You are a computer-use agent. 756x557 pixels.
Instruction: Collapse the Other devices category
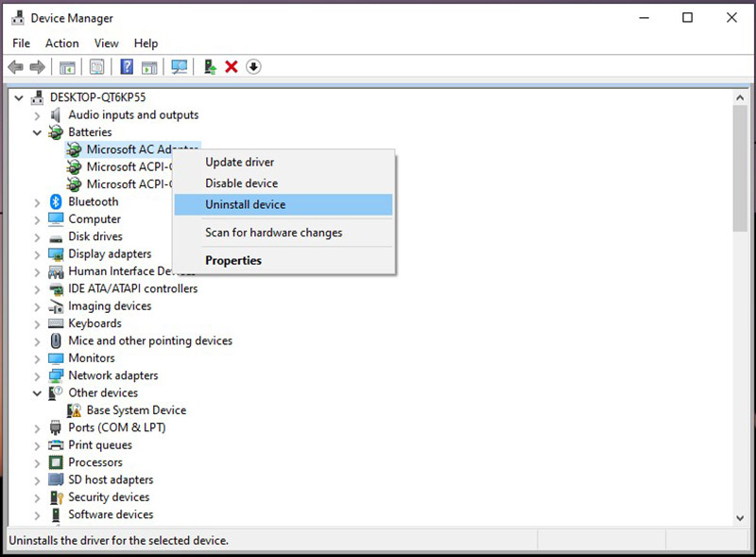click(37, 392)
